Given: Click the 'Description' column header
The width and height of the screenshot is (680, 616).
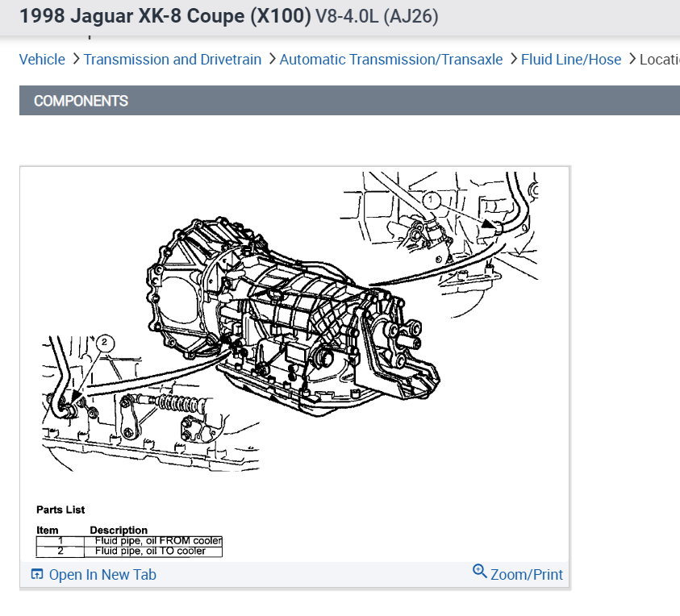Looking at the screenshot, I should point(119,531).
